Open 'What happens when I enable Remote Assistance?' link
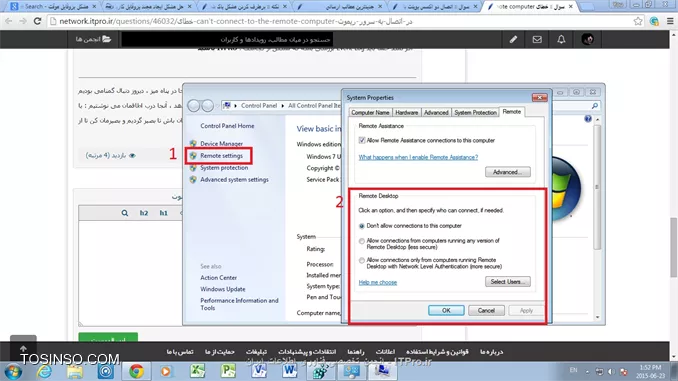 tap(418, 157)
